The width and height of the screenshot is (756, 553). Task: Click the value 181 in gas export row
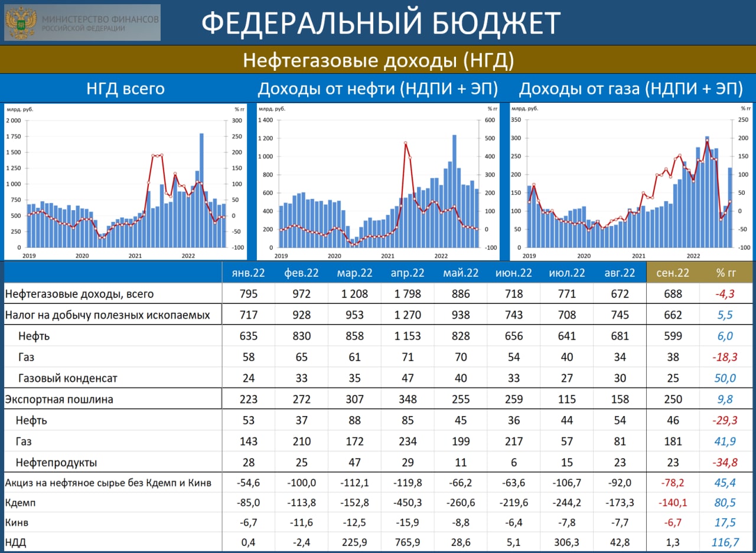pyautogui.click(x=673, y=441)
